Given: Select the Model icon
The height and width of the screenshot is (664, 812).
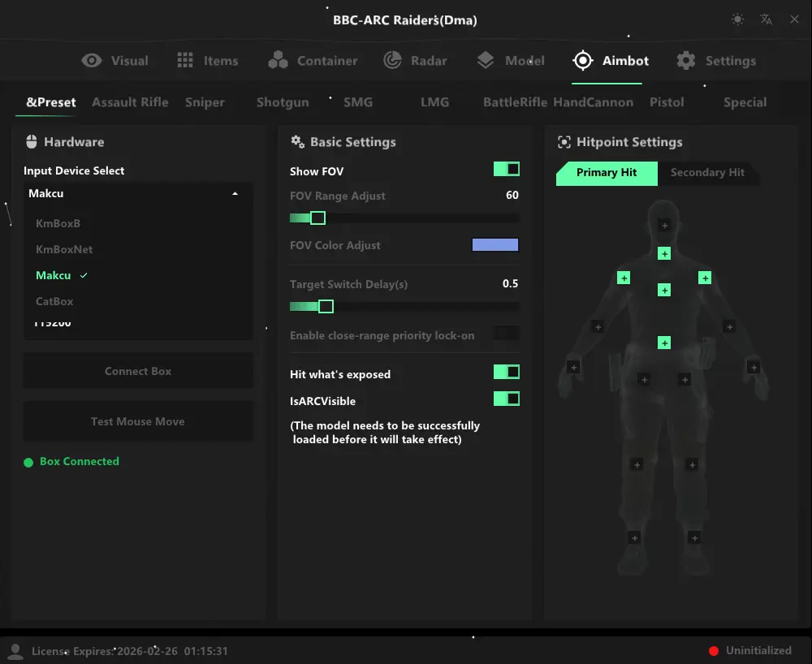Looking at the screenshot, I should [486, 60].
